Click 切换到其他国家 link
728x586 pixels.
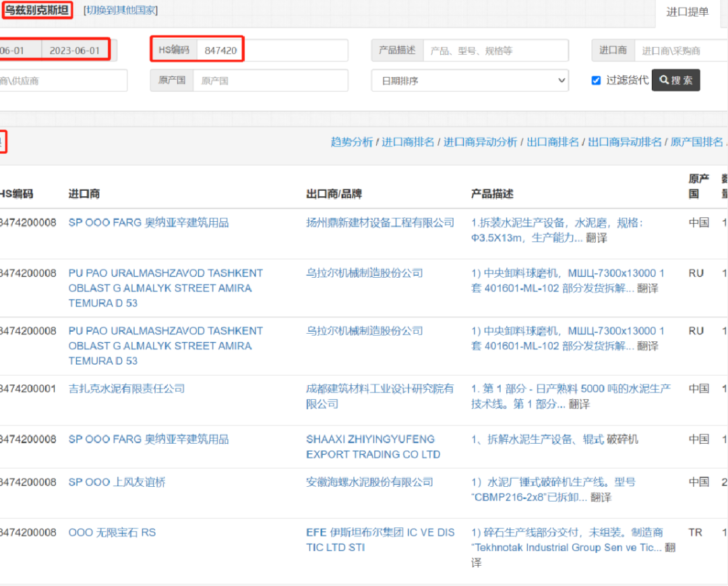(121, 11)
